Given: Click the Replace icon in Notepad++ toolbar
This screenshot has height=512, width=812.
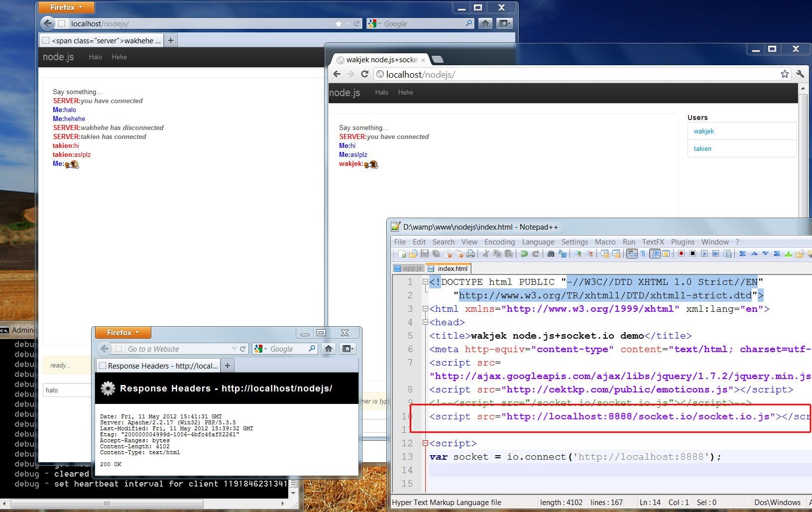Looking at the screenshot, I should tap(563, 254).
